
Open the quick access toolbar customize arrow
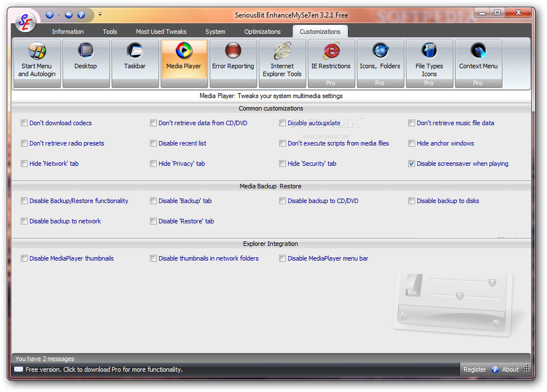pos(100,14)
